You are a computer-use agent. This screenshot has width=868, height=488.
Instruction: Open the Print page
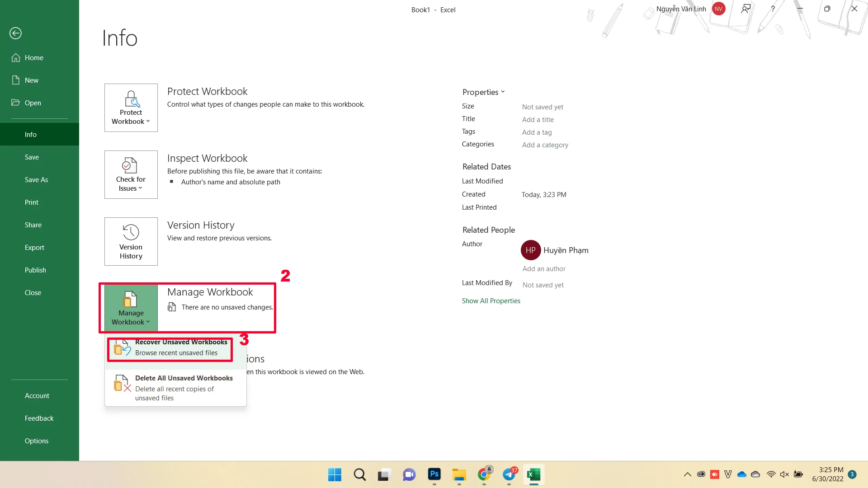point(39,202)
